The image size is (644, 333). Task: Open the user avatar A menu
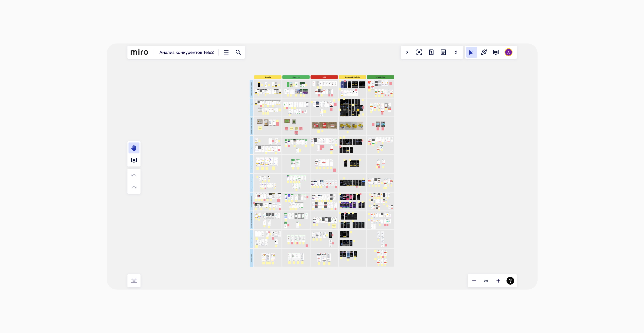508,52
